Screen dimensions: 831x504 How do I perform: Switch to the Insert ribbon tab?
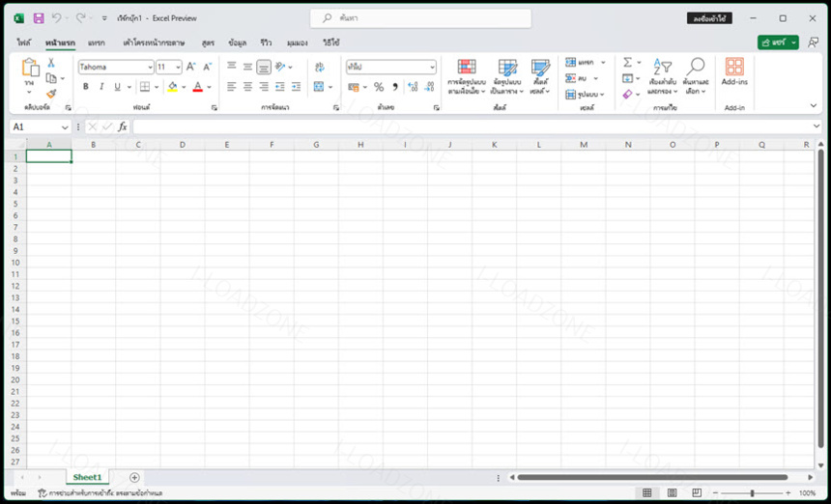point(97,42)
